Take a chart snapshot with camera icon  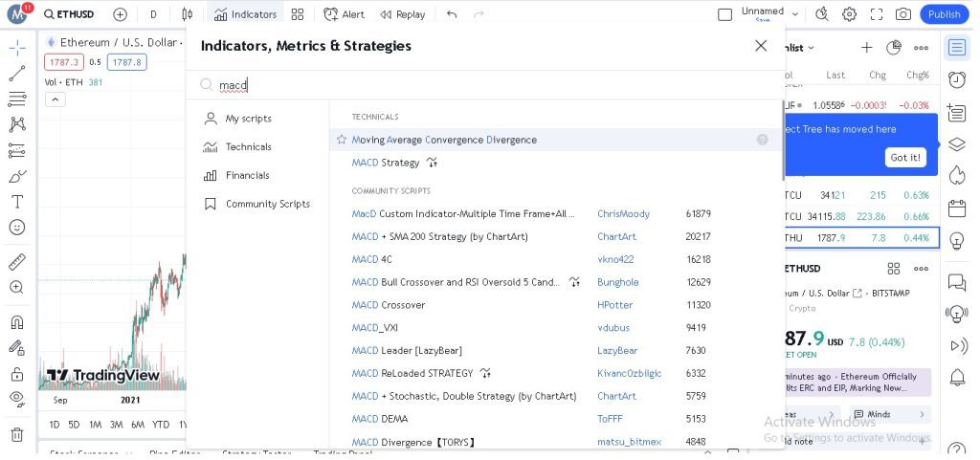point(902,14)
